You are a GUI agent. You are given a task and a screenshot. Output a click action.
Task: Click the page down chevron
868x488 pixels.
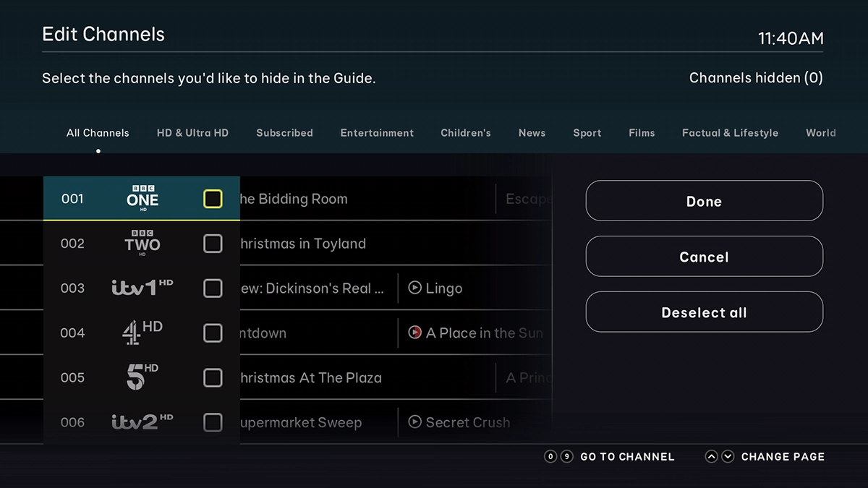[728, 456]
